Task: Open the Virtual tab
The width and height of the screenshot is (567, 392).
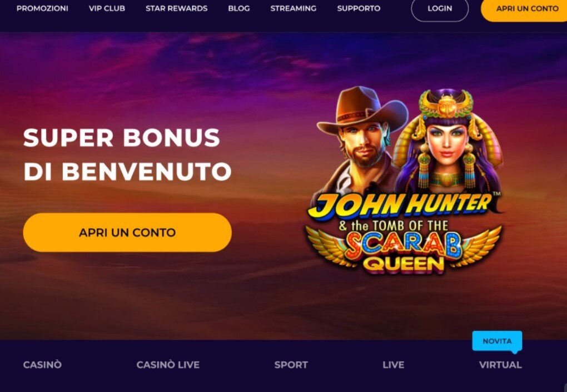Action: pyautogui.click(x=500, y=365)
